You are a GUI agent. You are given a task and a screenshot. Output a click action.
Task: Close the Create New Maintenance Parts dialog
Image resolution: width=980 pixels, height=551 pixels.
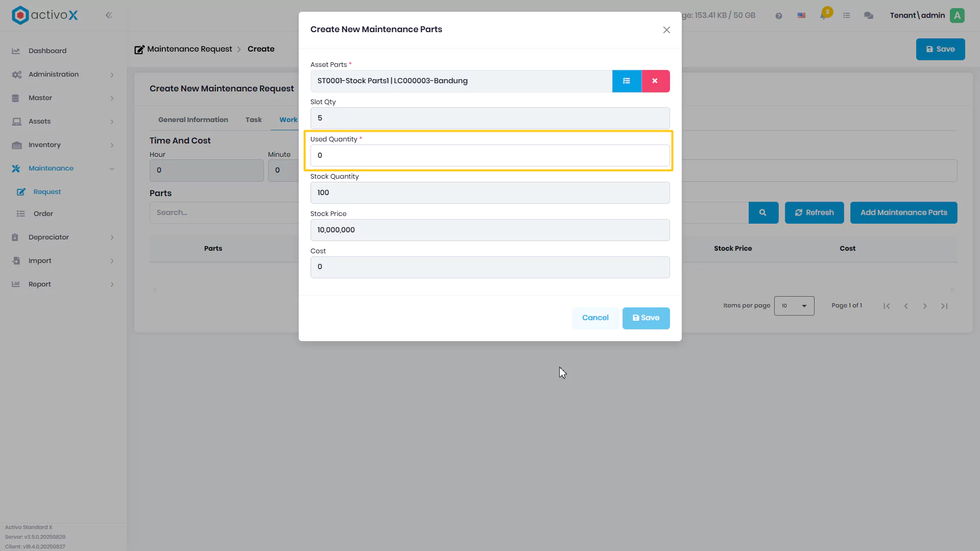(666, 30)
